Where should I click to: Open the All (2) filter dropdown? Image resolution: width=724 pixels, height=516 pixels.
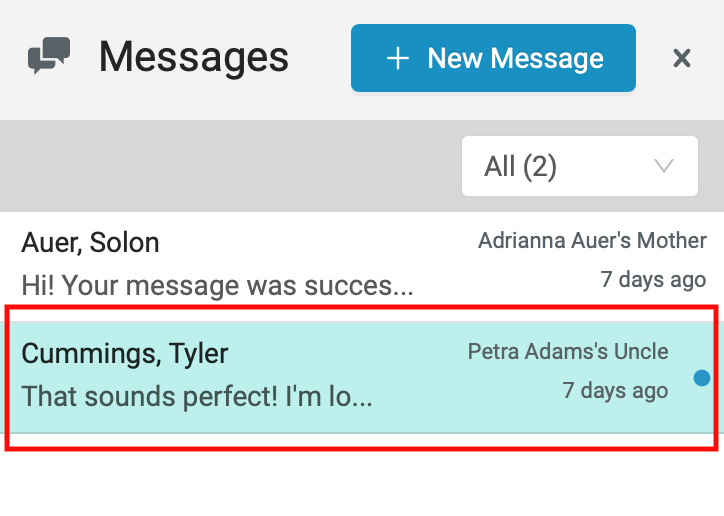(579, 166)
